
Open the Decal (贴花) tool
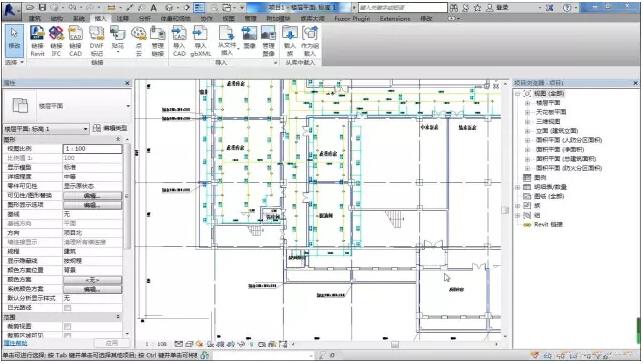coord(118,40)
